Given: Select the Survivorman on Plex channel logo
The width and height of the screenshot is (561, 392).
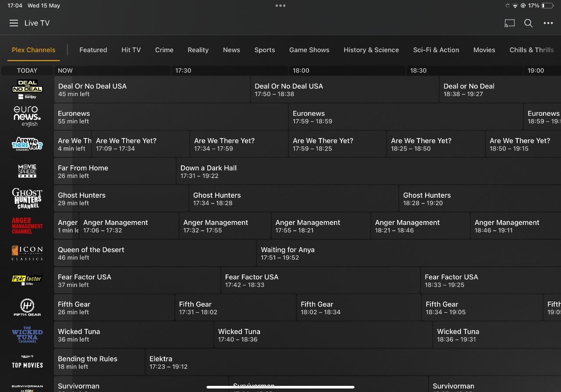Looking at the screenshot, I should [x=27, y=388].
